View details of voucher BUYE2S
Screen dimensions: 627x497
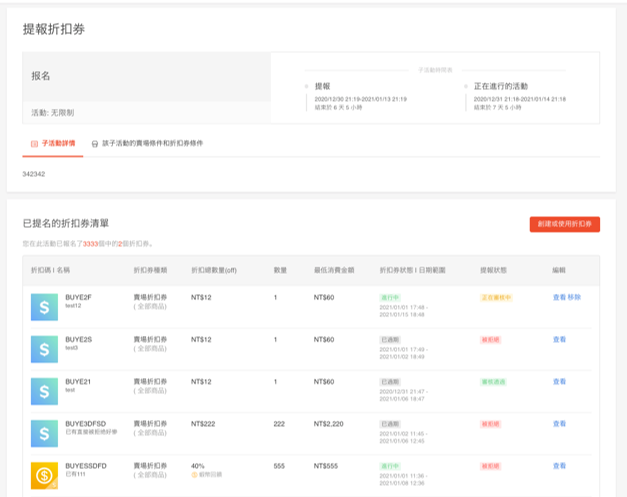click(x=559, y=339)
